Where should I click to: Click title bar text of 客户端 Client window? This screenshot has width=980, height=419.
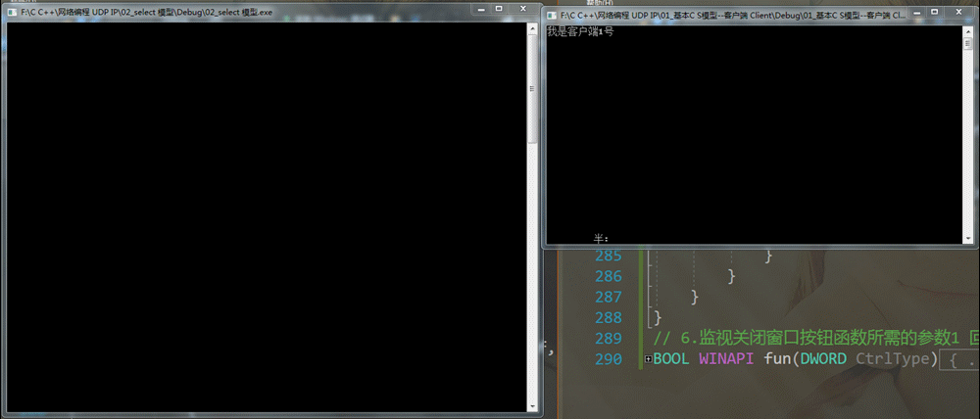click(x=732, y=15)
